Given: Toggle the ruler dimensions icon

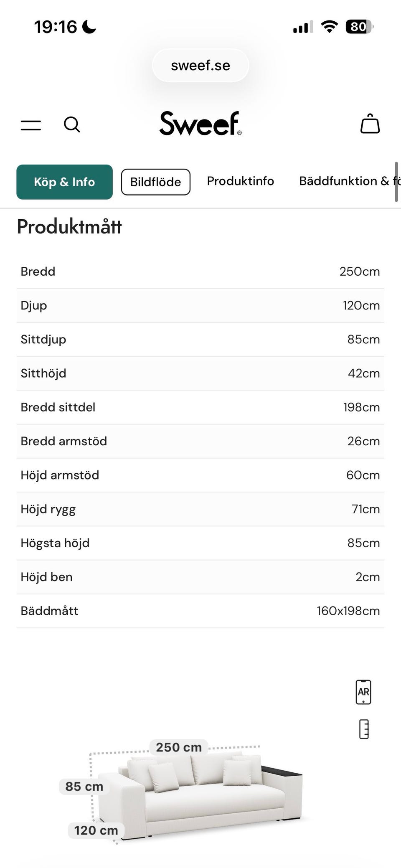Looking at the screenshot, I should click(x=364, y=729).
